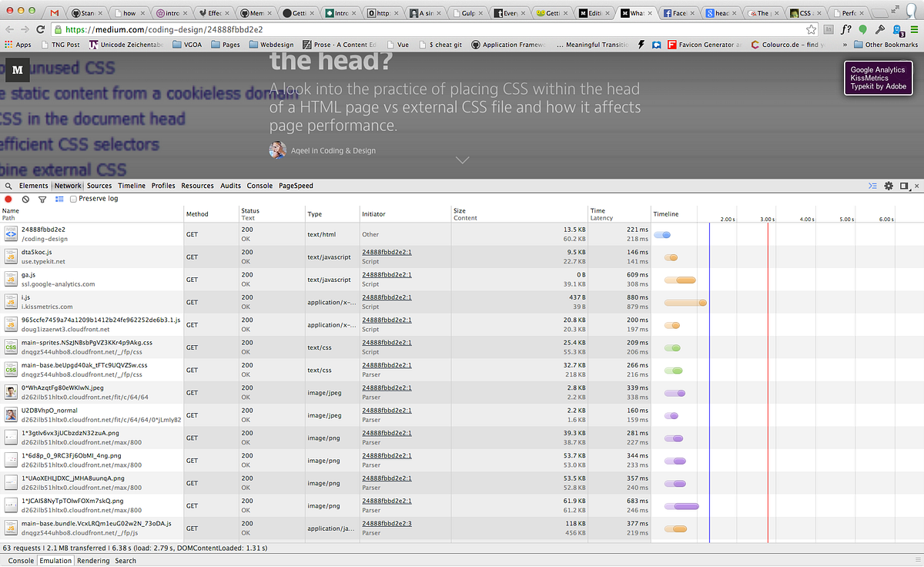Click the record network log icon
Screen dimensions: 924x567
(x=8, y=198)
